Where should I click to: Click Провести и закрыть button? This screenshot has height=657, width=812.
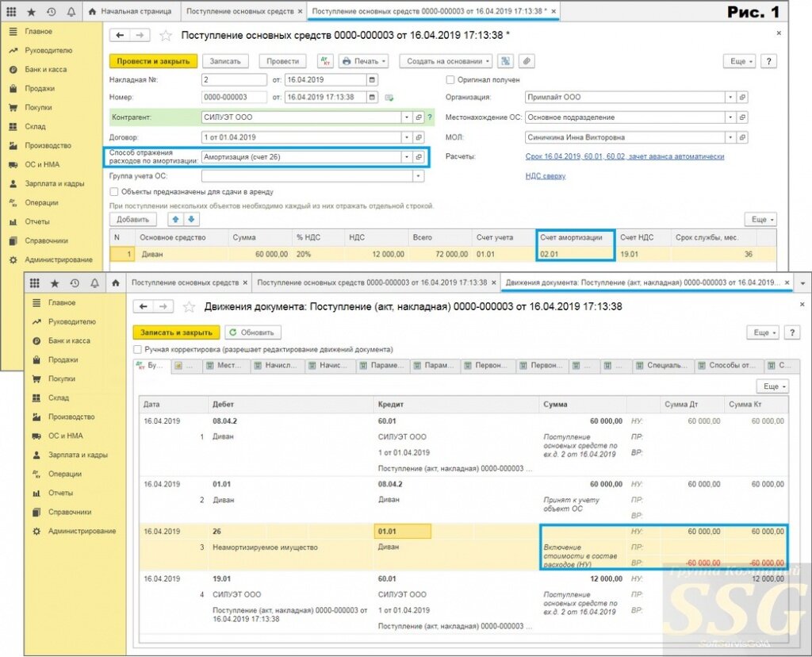(153, 61)
